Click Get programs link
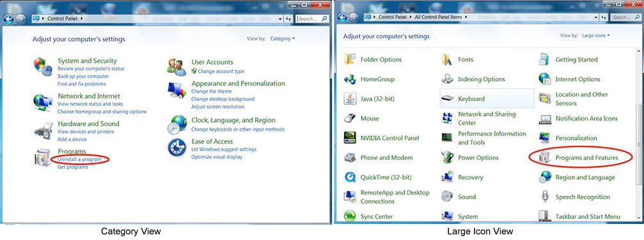Viewport: 644px width, 240px height. pyautogui.click(x=73, y=167)
